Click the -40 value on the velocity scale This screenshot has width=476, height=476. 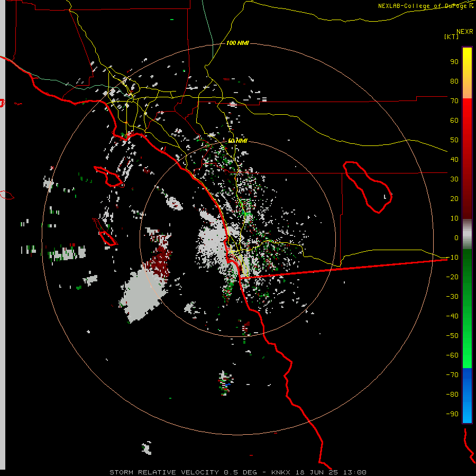[452, 316]
